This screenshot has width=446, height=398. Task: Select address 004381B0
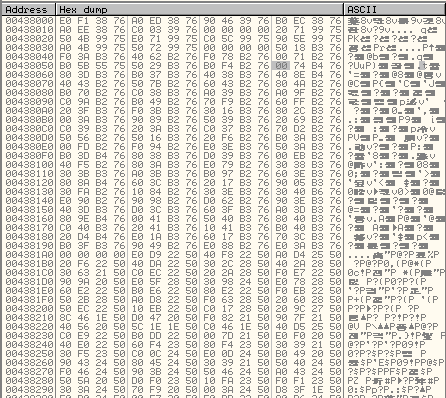click(x=29, y=264)
